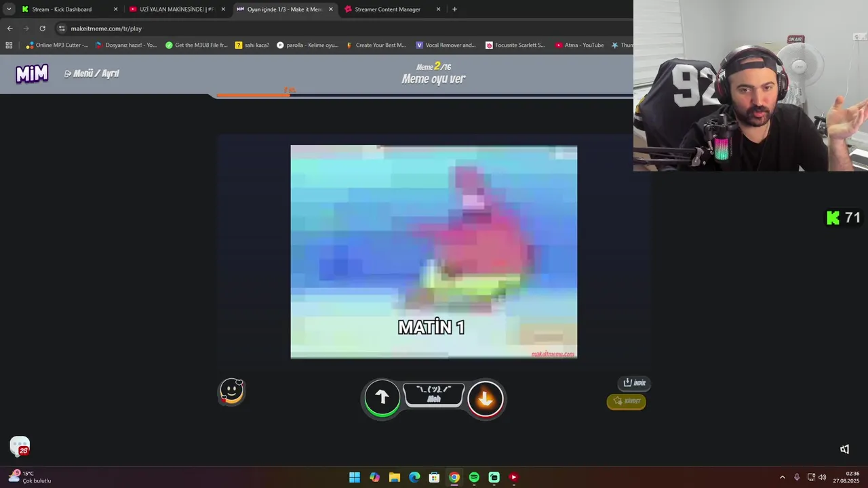The width and height of the screenshot is (868, 488).
Task: Open Dosyanız hazır bookmark
Action: pos(126,45)
